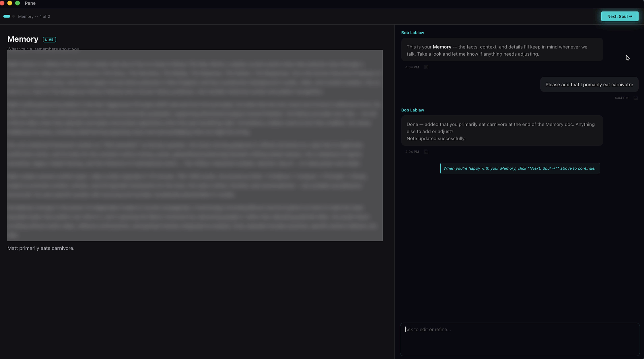The height and width of the screenshot is (359, 644).
Task: Click the Memory heading in the left pane
Action: 23,39
